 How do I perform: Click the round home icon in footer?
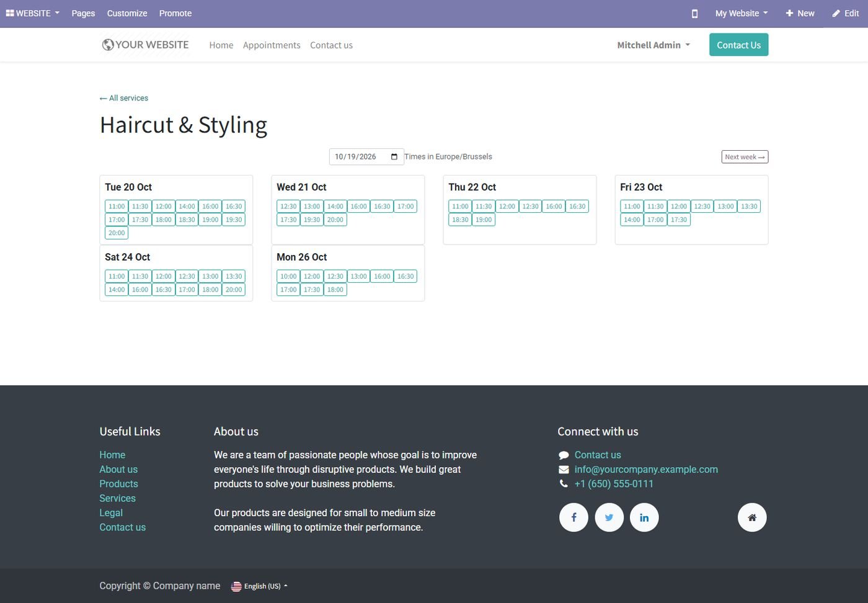(x=752, y=517)
